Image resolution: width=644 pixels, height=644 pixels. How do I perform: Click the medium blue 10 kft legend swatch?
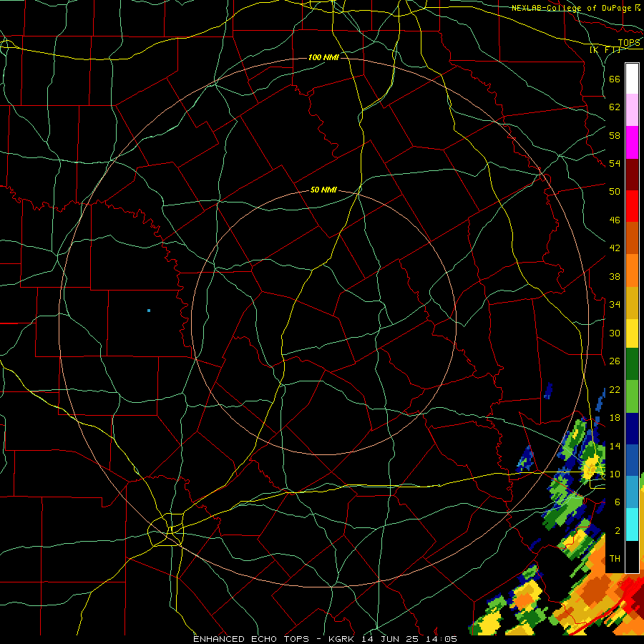pyautogui.click(x=632, y=460)
